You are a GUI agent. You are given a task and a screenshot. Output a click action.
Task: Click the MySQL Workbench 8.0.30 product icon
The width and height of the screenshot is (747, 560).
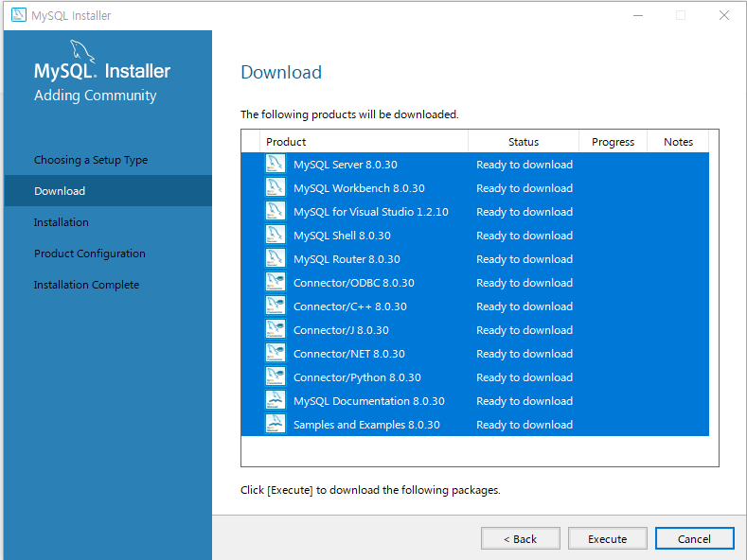(x=276, y=187)
